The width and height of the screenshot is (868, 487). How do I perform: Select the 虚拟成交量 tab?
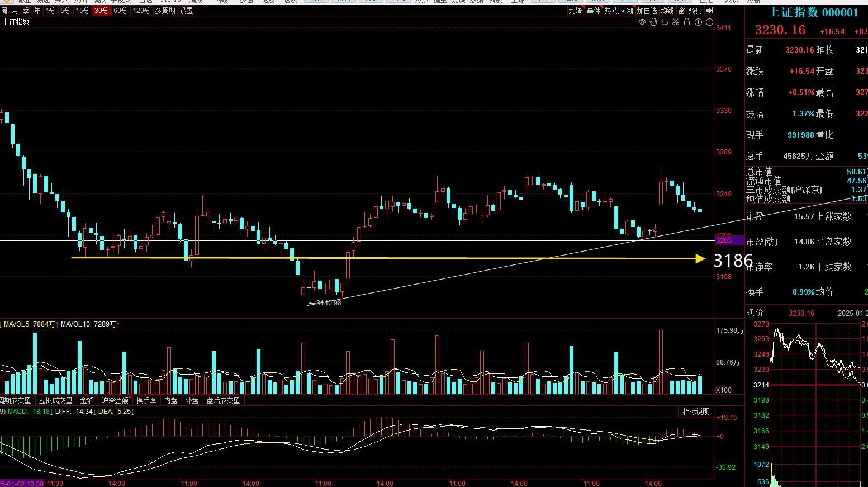tap(55, 400)
